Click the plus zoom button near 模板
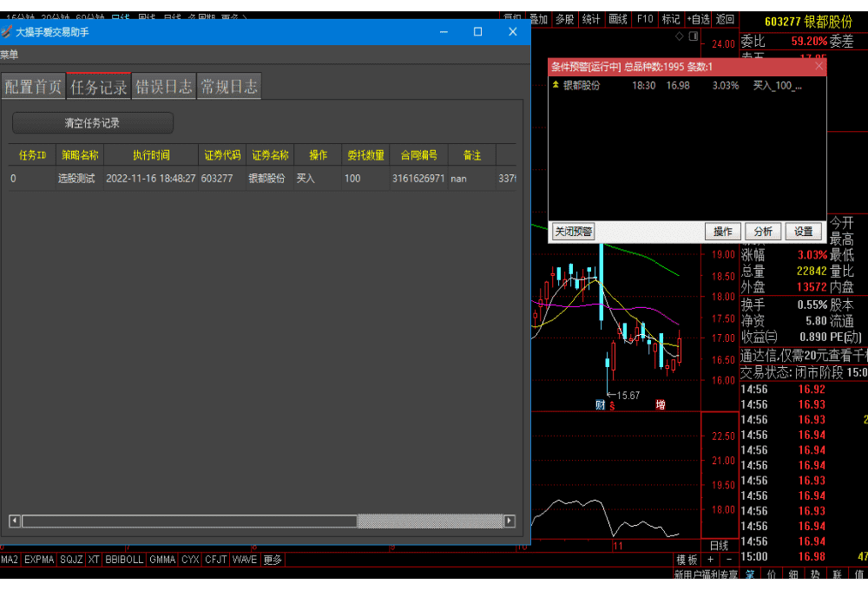The image size is (868, 590). point(710,560)
